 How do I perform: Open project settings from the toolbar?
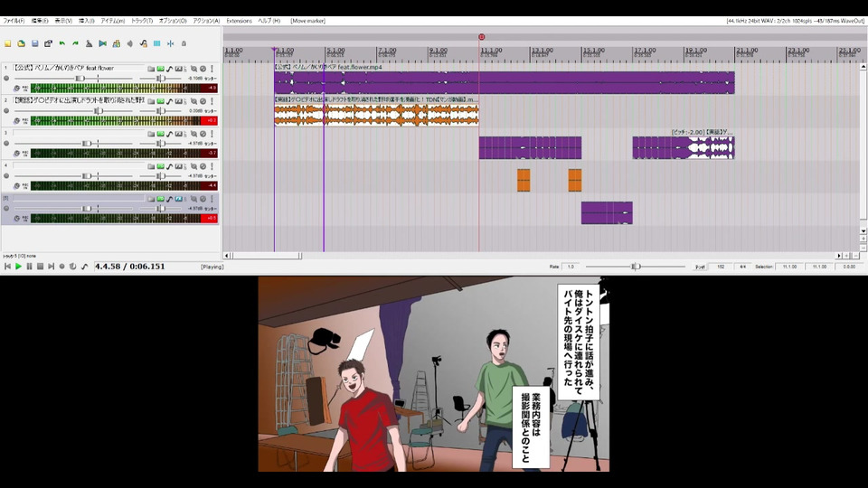click(48, 43)
